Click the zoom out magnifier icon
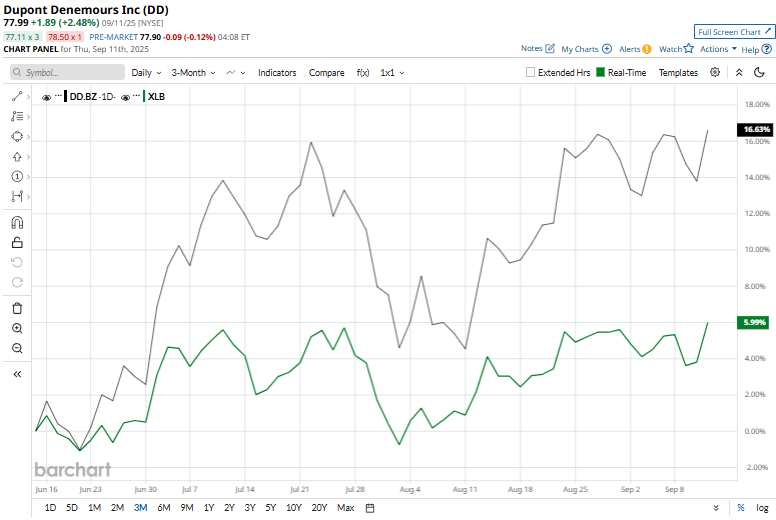Viewport: 776px width, 520px height. pos(17,348)
